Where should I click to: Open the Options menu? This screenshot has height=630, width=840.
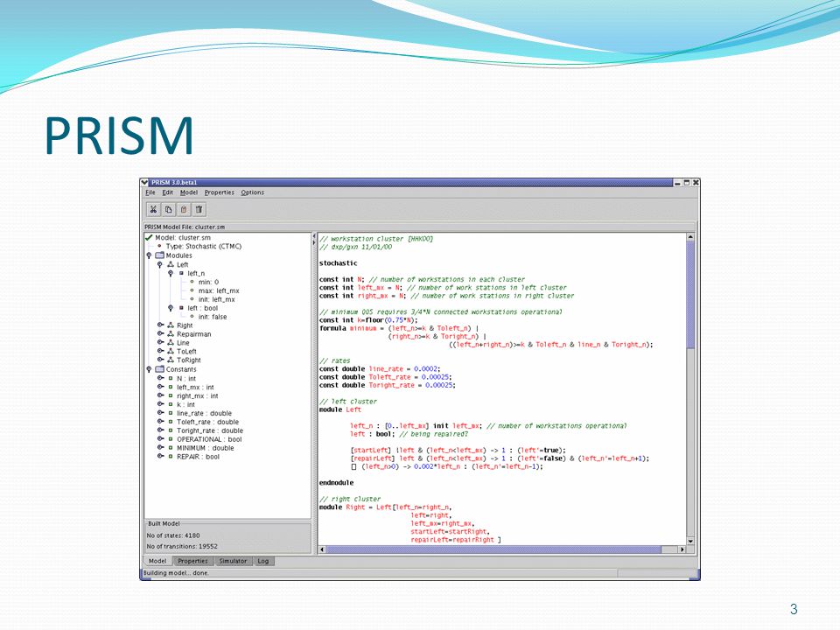tap(252, 192)
